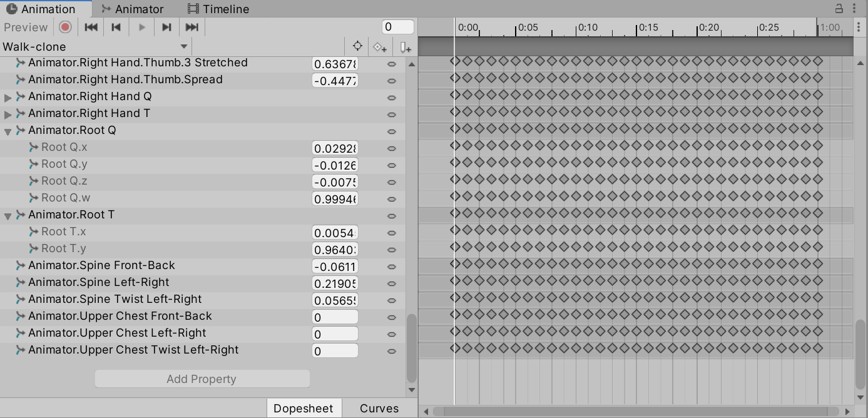Open Thumb.Spread row options oval icon
Viewport: 868px width, 418px height.
coord(392,81)
